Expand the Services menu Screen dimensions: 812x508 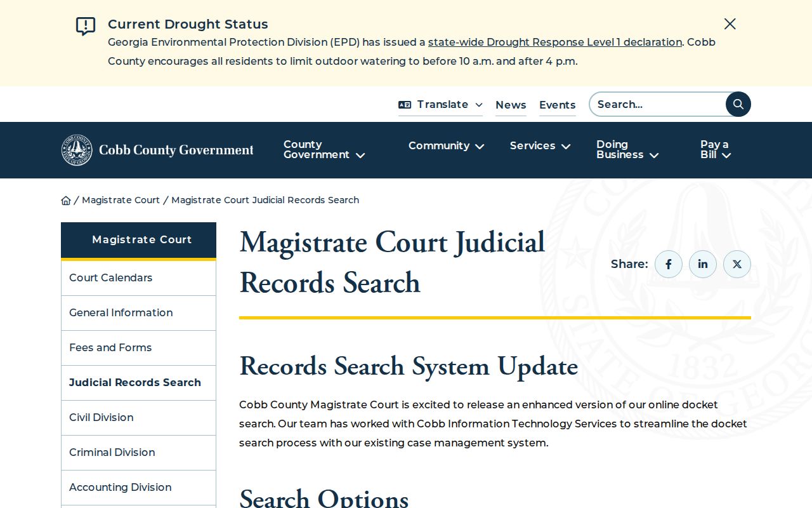coord(540,146)
